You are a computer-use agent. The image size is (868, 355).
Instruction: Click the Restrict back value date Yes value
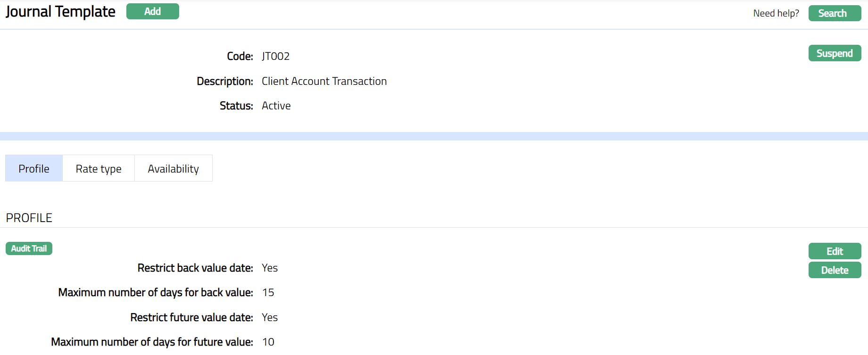coord(269,268)
